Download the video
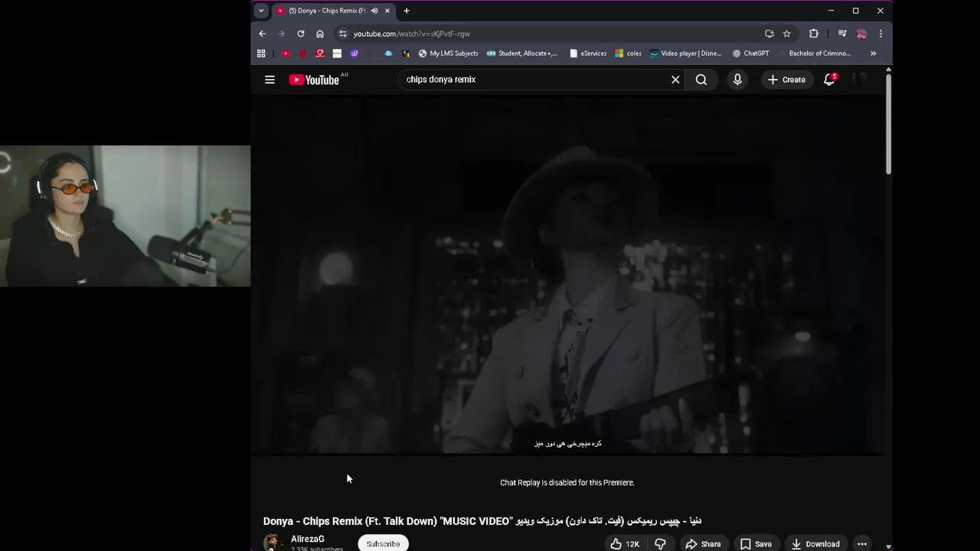The height and width of the screenshot is (551, 980). [x=815, y=543]
